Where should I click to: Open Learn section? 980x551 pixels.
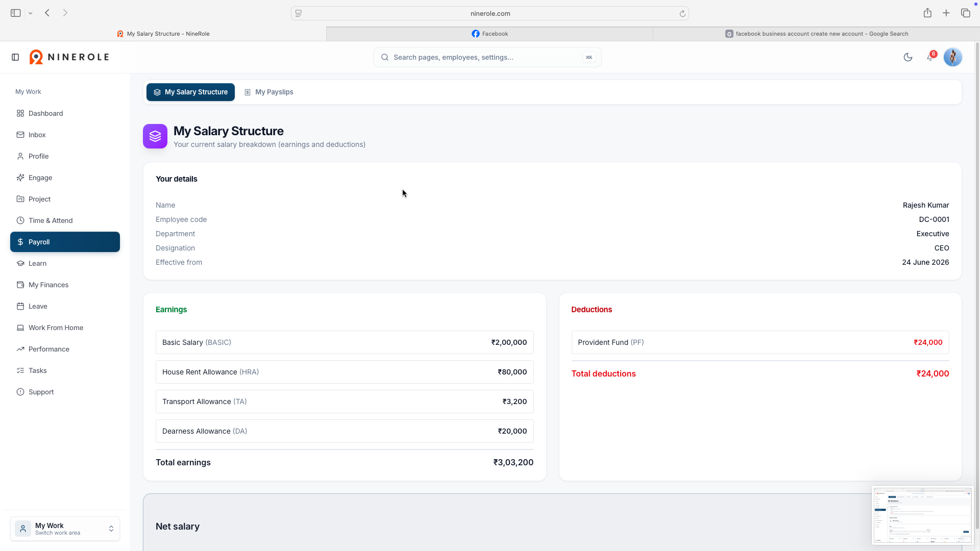point(65,263)
